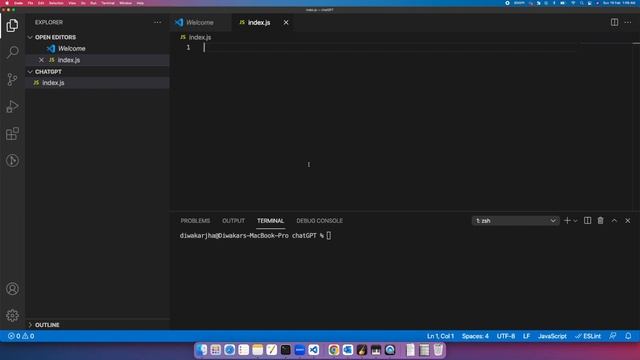
Task: Close index.js in Open Editors list
Action: tap(41, 60)
